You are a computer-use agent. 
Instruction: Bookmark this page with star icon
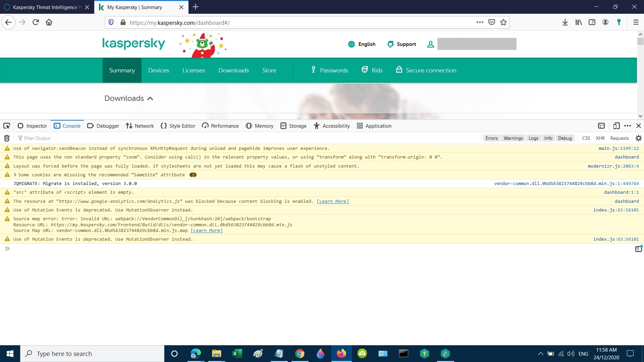503,22
